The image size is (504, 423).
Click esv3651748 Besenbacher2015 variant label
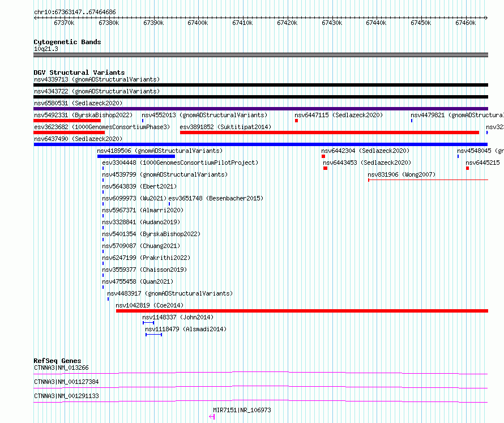[216, 198]
